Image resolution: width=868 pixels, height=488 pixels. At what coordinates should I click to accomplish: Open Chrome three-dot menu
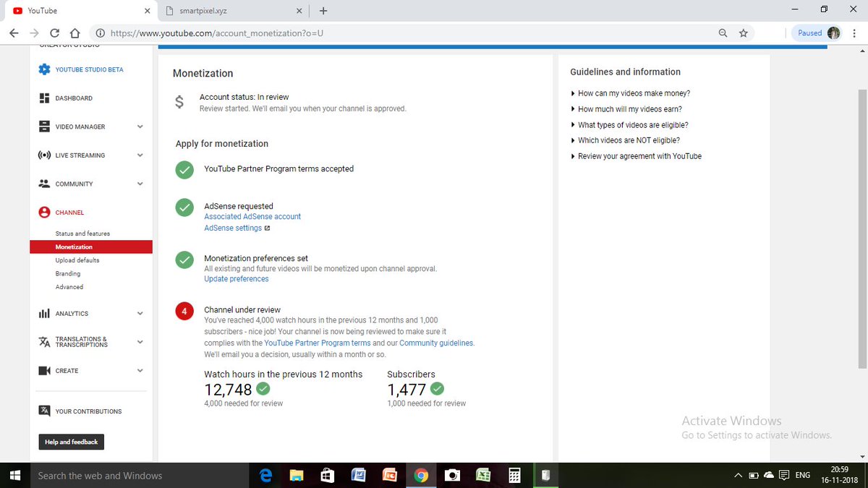854,33
